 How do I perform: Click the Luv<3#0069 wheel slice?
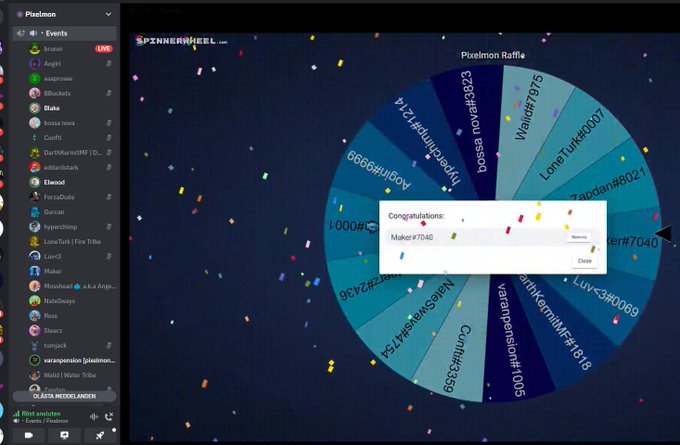[605, 296]
